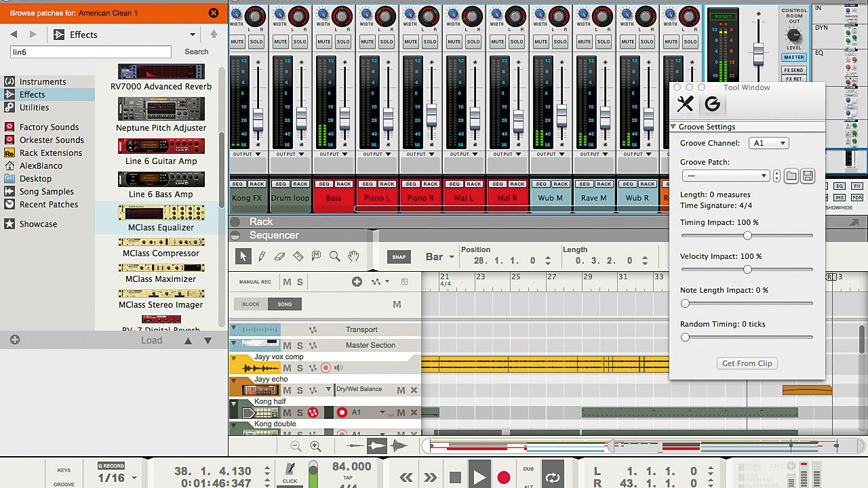Adjust Velocity Impact slider

pyautogui.click(x=747, y=270)
